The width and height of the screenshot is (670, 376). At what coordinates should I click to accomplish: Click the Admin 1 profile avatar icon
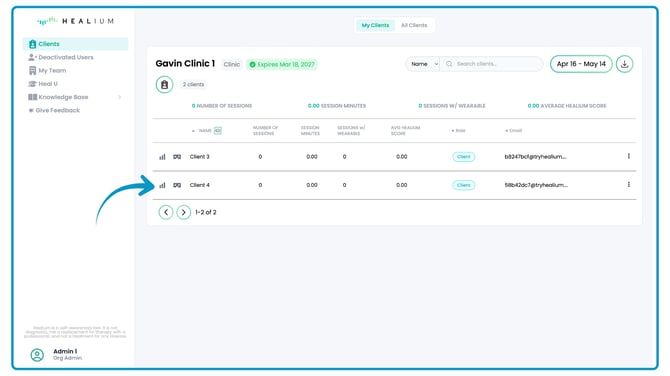(x=37, y=355)
